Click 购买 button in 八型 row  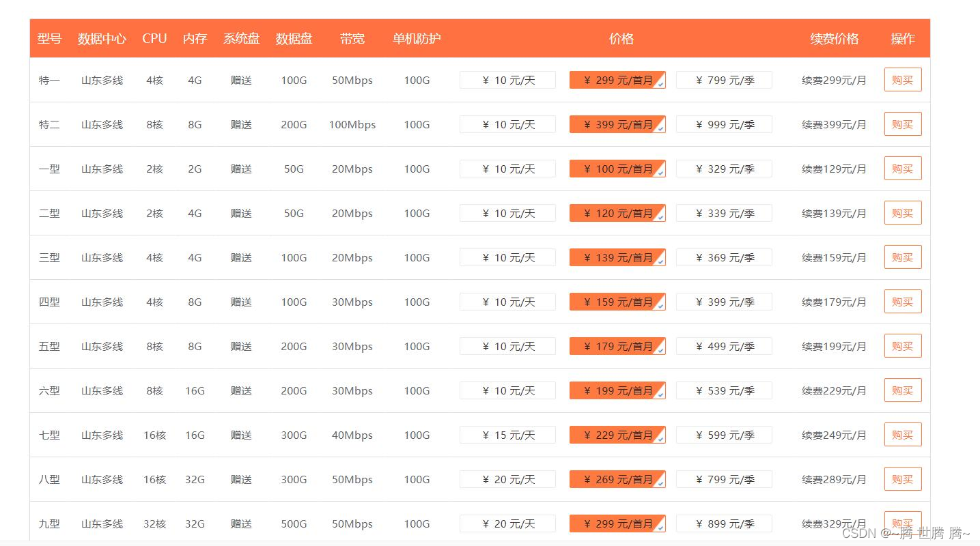(x=903, y=479)
